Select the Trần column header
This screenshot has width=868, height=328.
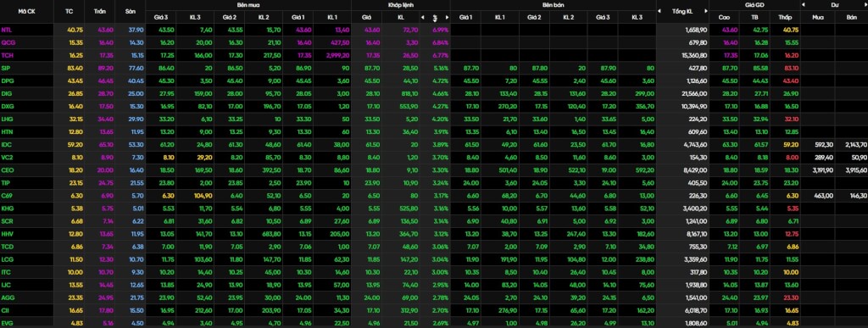100,11
